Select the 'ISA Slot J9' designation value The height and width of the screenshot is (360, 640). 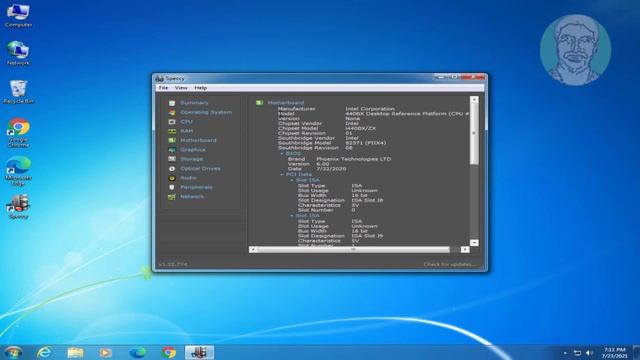coord(367,236)
